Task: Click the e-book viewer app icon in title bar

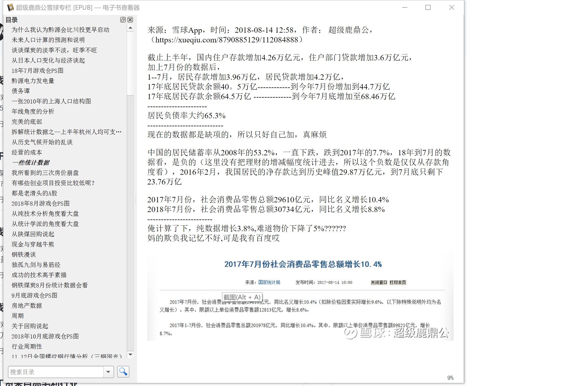Action: [x=10, y=7]
